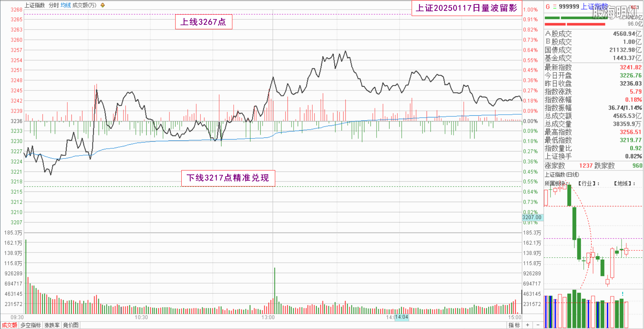Click the 【地域】 label under mini chart title
The width and height of the screenshot is (644, 329).
tap(624, 183)
